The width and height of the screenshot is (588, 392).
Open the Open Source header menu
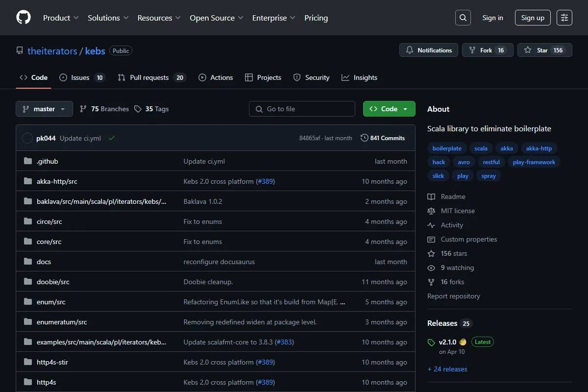click(217, 18)
